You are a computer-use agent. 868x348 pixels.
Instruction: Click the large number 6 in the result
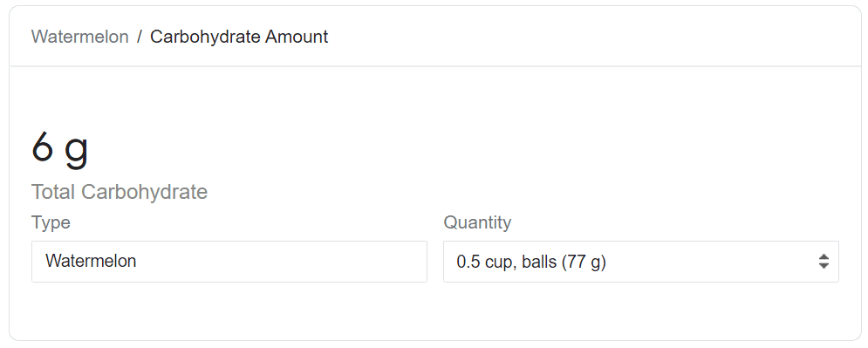point(43,146)
